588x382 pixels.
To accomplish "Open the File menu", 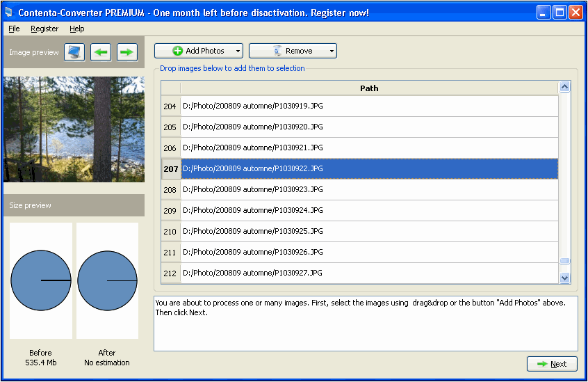I will [x=14, y=29].
